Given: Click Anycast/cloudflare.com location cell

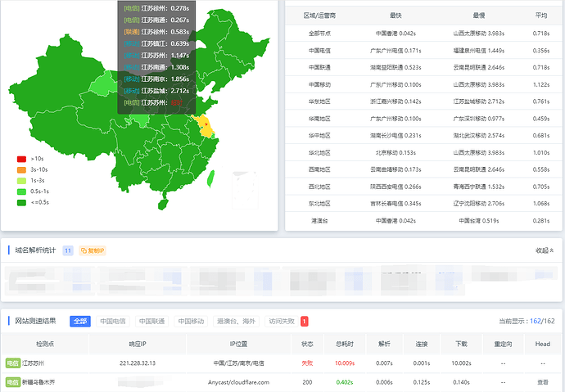Looking at the screenshot, I should pyautogui.click(x=238, y=382).
